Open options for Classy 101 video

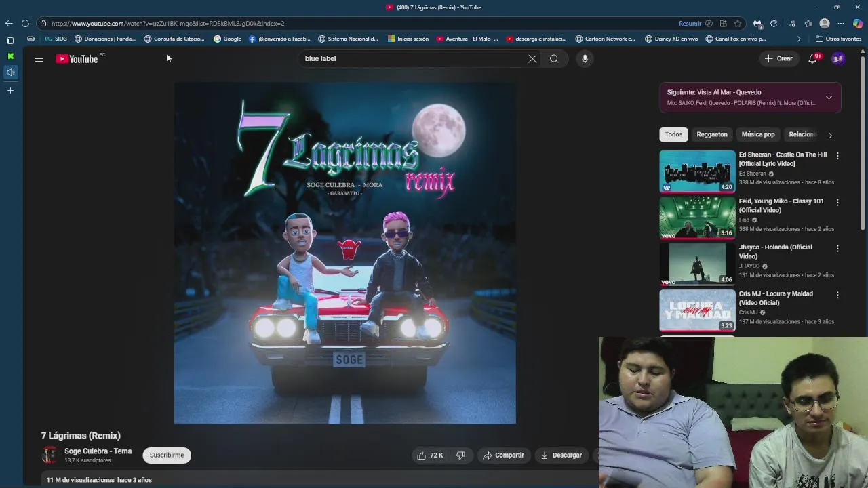pyautogui.click(x=837, y=202)
